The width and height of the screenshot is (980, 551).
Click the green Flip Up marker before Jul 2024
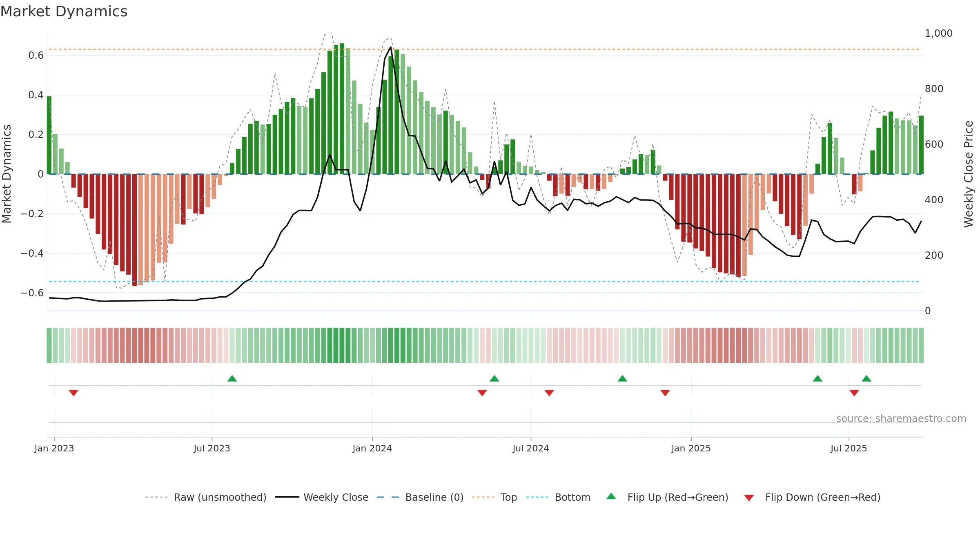point(494,378)
